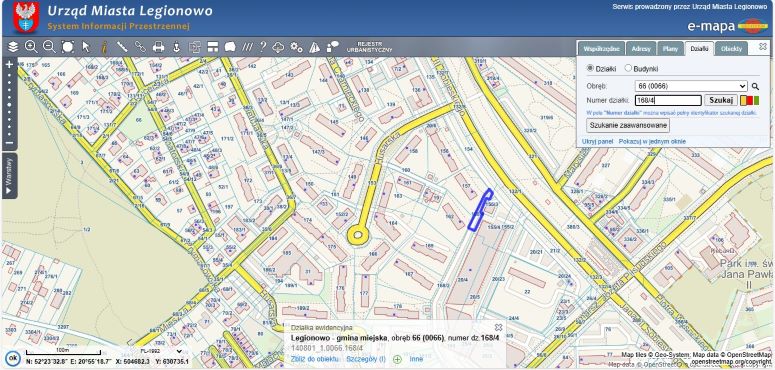
Task: Select the zoom out magnifier tool
Action: point(49,47)
